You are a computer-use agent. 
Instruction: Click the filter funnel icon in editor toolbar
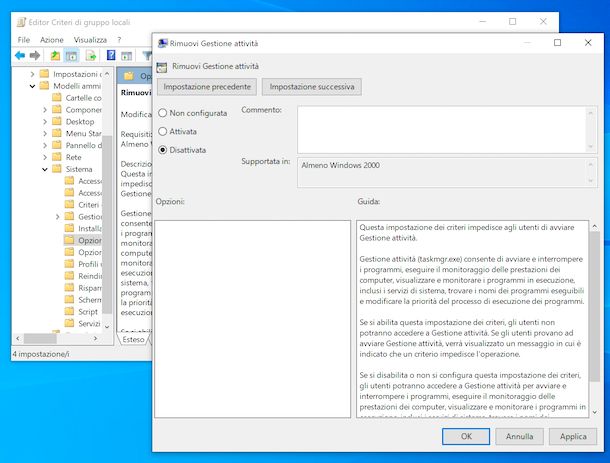(x=147, y=56)
